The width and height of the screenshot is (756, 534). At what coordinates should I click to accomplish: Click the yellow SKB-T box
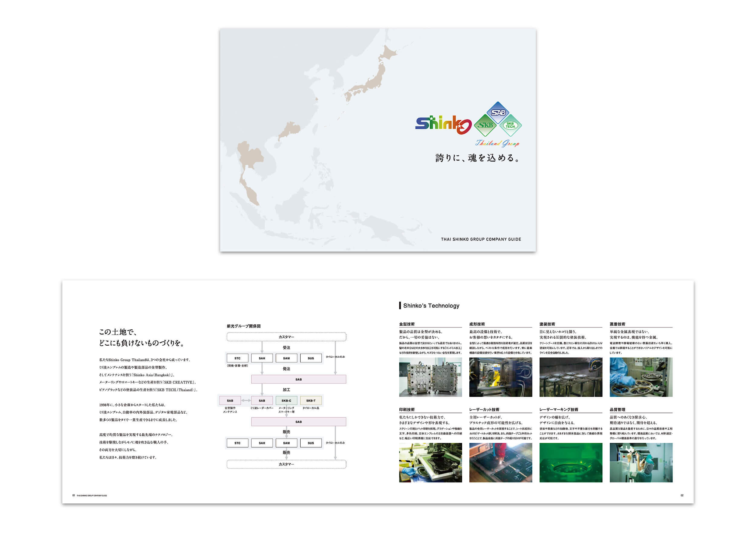311,401
